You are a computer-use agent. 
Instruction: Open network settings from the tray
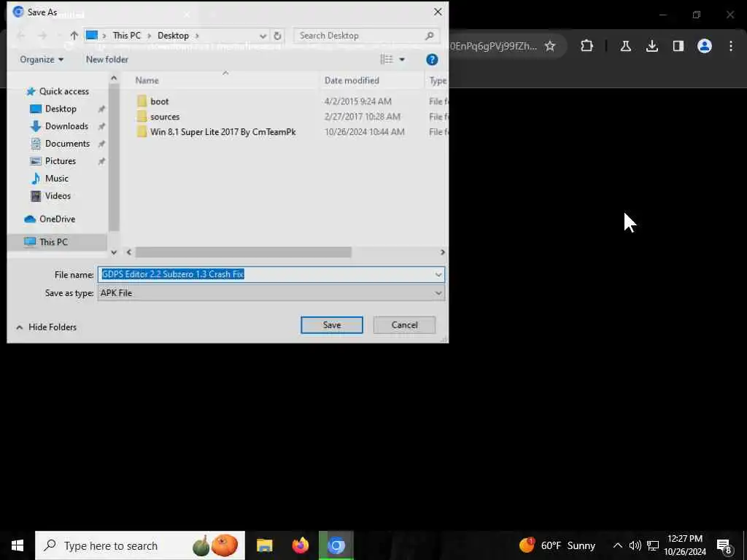(x=653, y=545)
